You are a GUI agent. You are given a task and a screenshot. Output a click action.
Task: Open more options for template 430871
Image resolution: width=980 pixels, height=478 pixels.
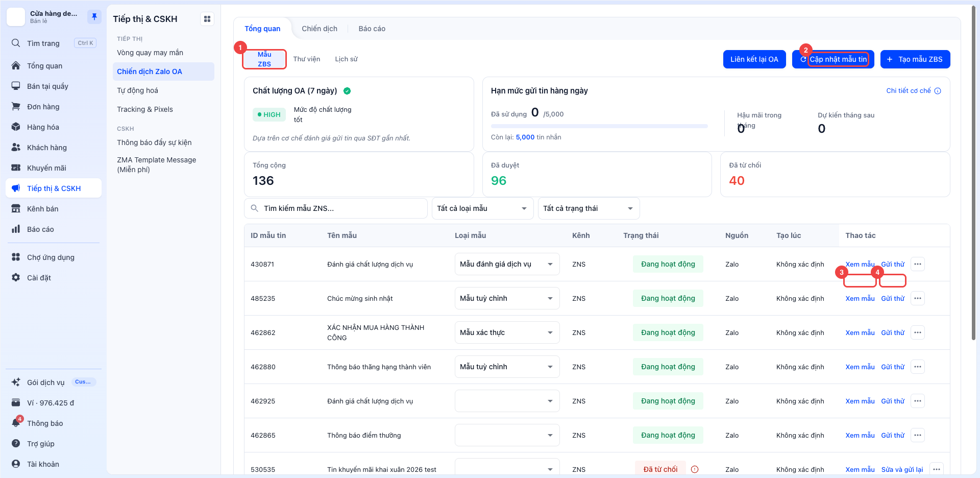point(918,264)
